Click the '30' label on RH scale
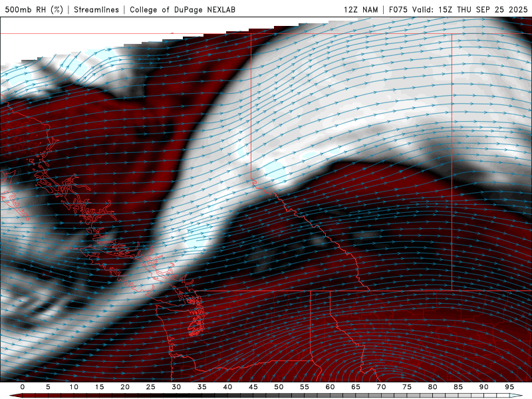Image resolution: width=532 pixels, height=399 pixels. pos(176,387)
